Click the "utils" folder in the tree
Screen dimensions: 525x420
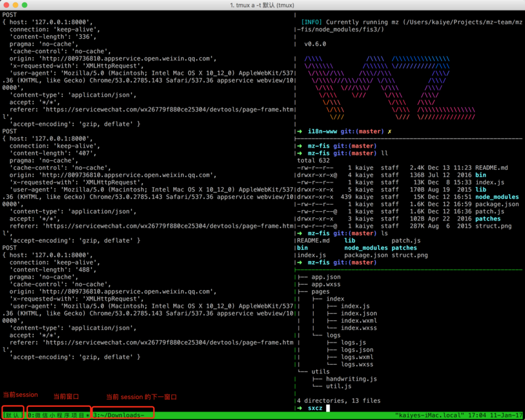(320, 372)
